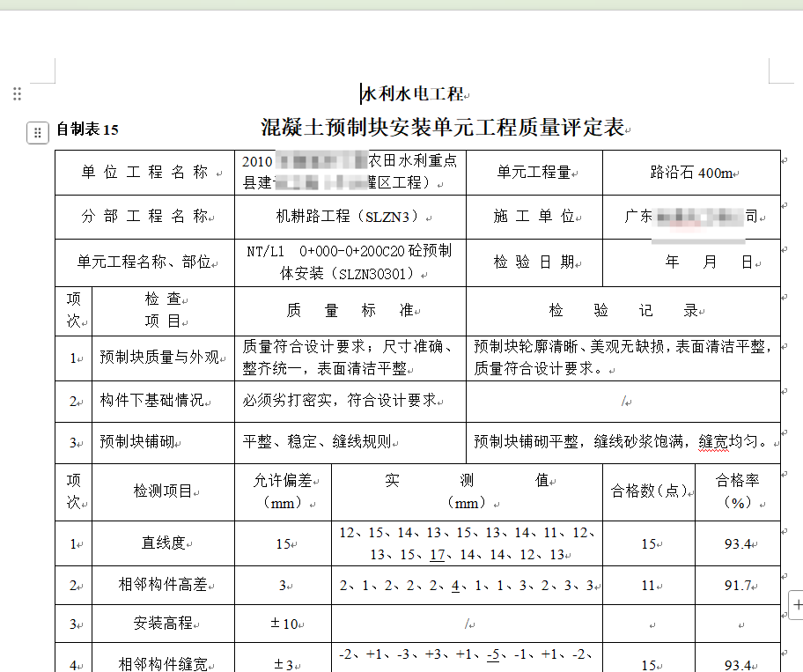This screenshot has width=803, height=672.
Task: Click the table move handle beside 自制表15
Action: click(37, 133)
